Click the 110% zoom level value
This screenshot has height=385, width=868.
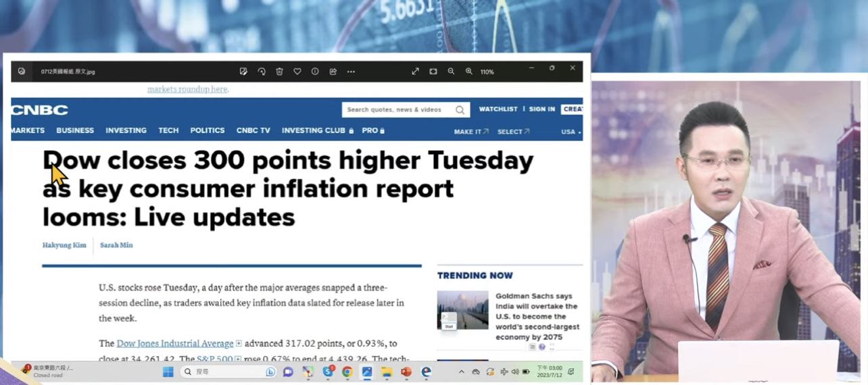[487, 72]
